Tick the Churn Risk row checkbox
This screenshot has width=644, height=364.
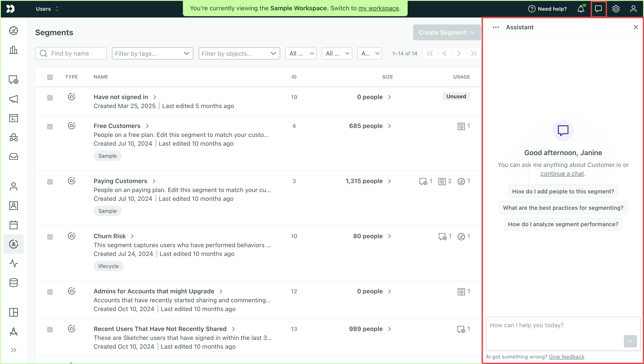point(50,237)
